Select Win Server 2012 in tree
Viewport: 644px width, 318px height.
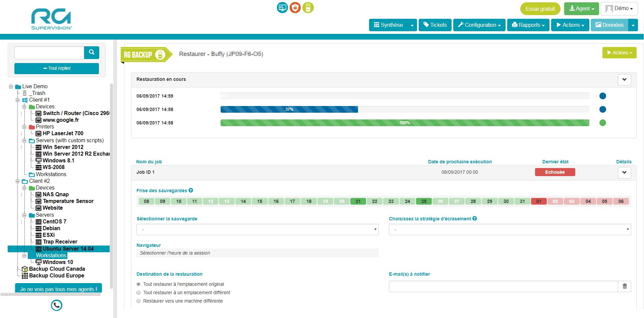coord(63,147)
